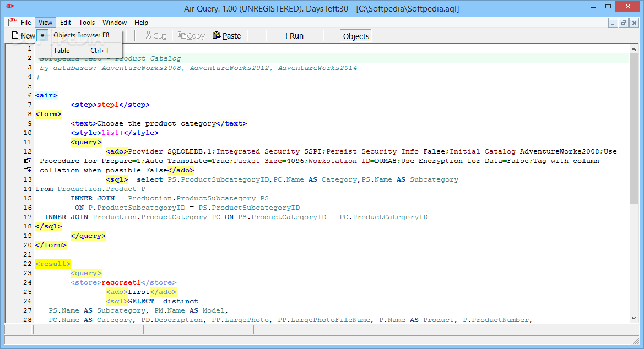The width and height of the screenshot is (644, 349).
Task: Click 'Production.ProductSubcategory' on line 15
Action: 192,198
